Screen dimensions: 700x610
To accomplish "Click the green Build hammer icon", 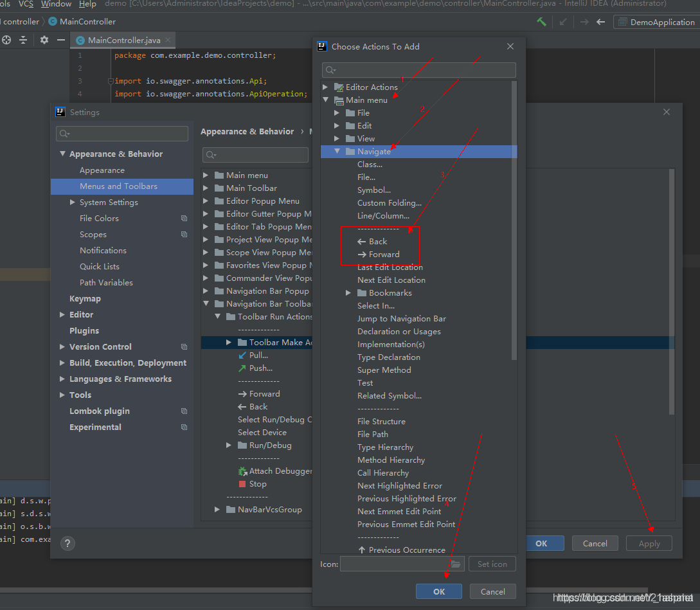I will point(541,21).
